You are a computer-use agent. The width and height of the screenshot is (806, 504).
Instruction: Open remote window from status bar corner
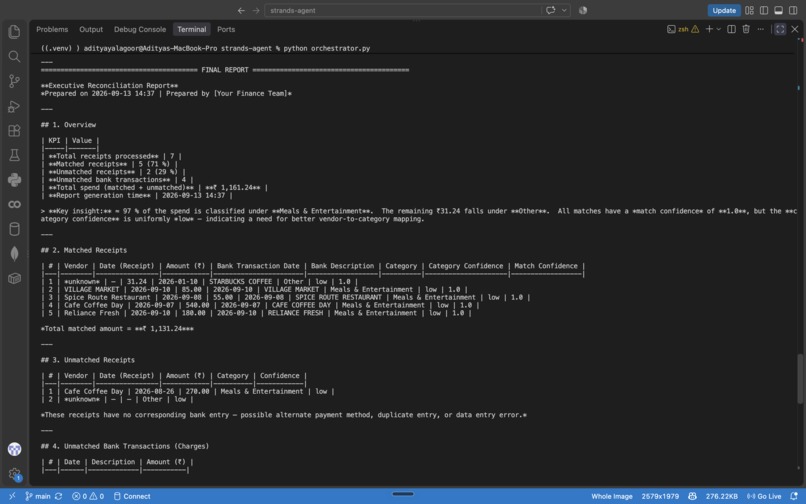tap(12, 496)
